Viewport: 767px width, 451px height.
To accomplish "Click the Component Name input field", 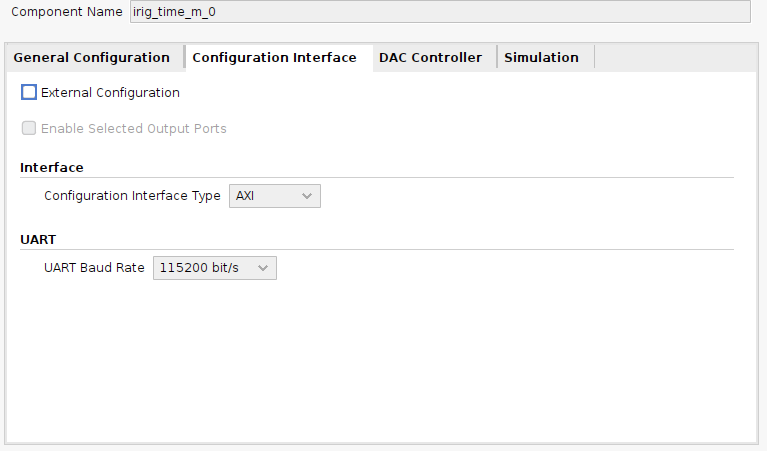I will point(440,11).
